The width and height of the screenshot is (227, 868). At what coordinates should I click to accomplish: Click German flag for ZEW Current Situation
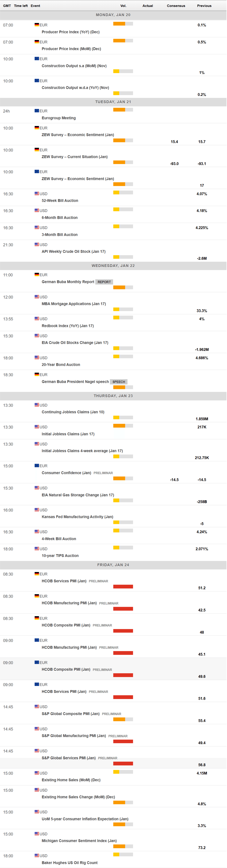tap(37, 150)
